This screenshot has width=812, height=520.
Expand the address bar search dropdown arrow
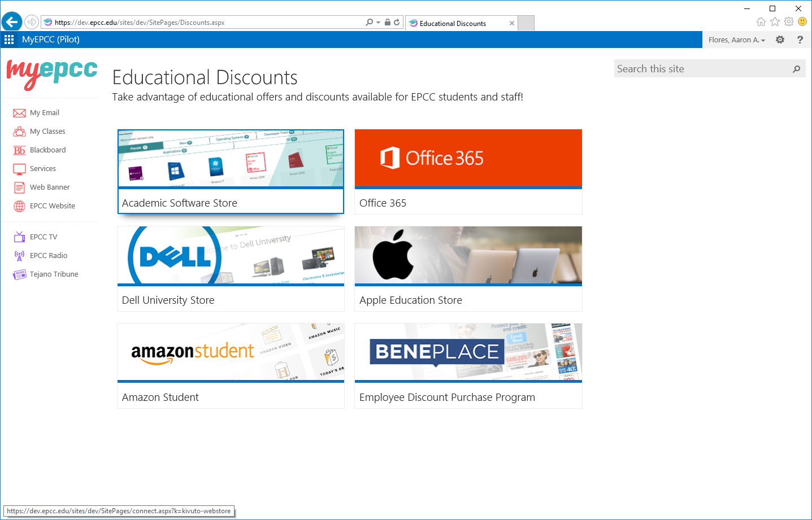click(x=378, y=23)
